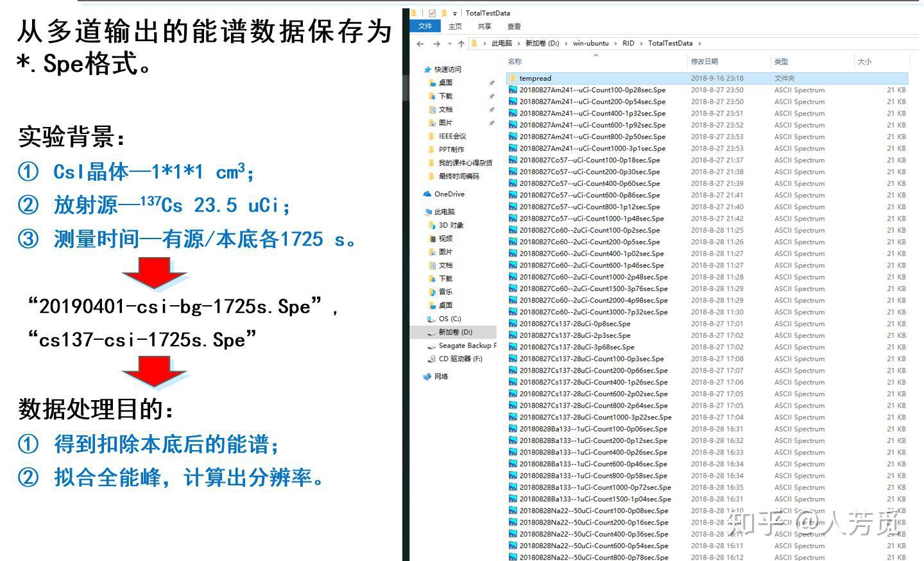Click the breadcrumb chevron after TotalTestData
The width and height of the screenshot is (924, 561).
(701, 43)
